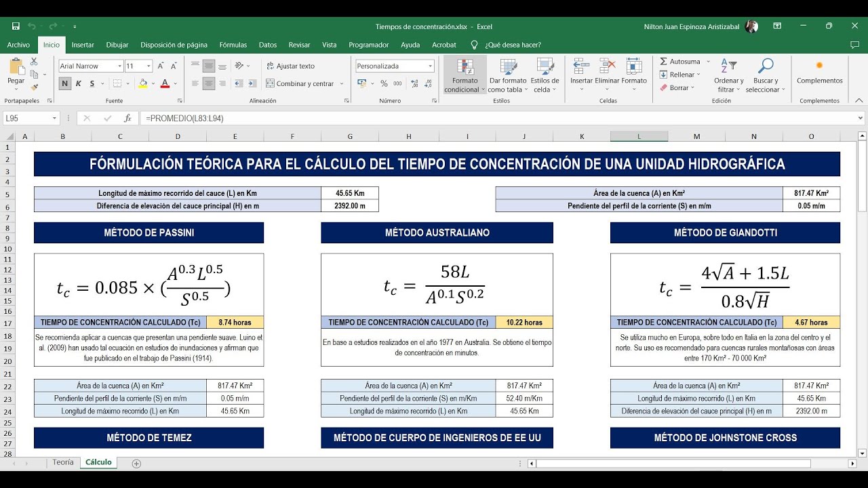This screenshot has width=868, height=488.
Task: Copy selection with Copy icon
Action: click(34, 75)
